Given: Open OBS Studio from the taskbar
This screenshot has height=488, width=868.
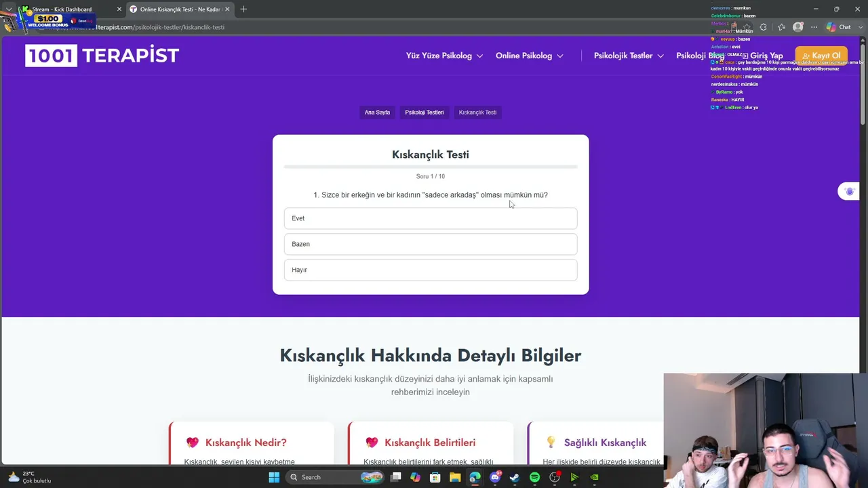Looking at the screenshot, I should click(555, 477).
